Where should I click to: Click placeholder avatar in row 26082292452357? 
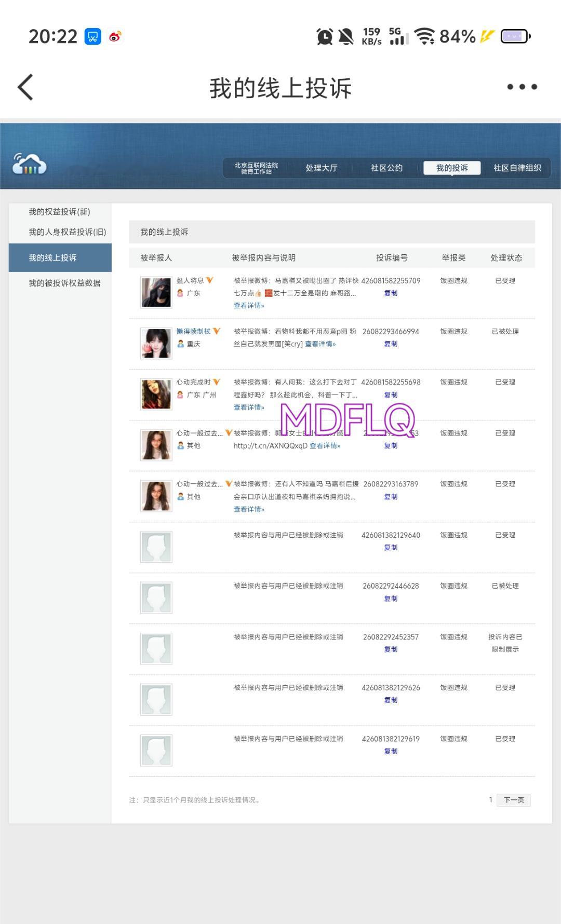[156, 648]
